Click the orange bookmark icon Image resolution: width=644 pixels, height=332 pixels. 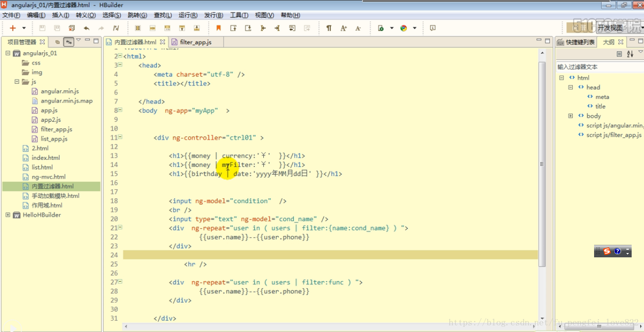pyautogui.click(x=219, y=28)
